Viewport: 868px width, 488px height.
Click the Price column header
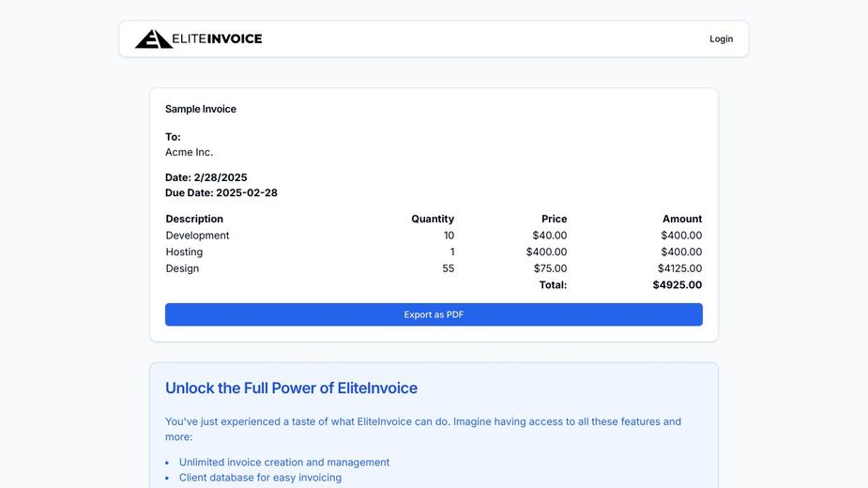coord(554,219)
